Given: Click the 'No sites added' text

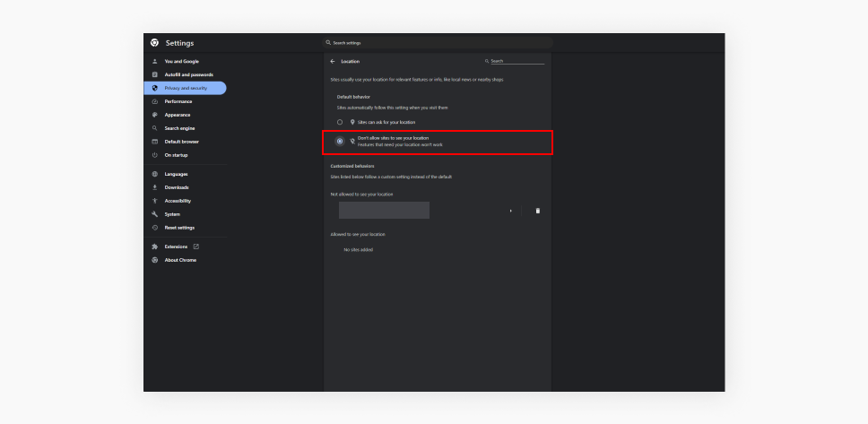Looking at the screenshot, I should (358, 249).
